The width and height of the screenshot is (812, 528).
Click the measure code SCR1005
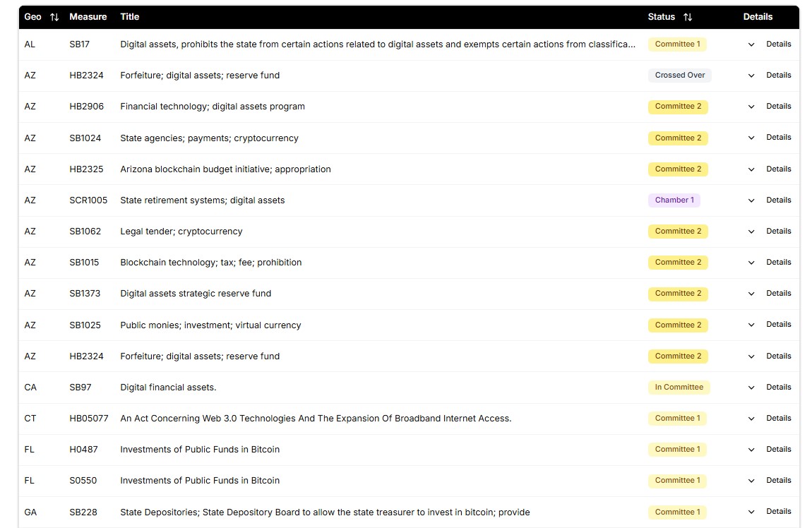88,200
